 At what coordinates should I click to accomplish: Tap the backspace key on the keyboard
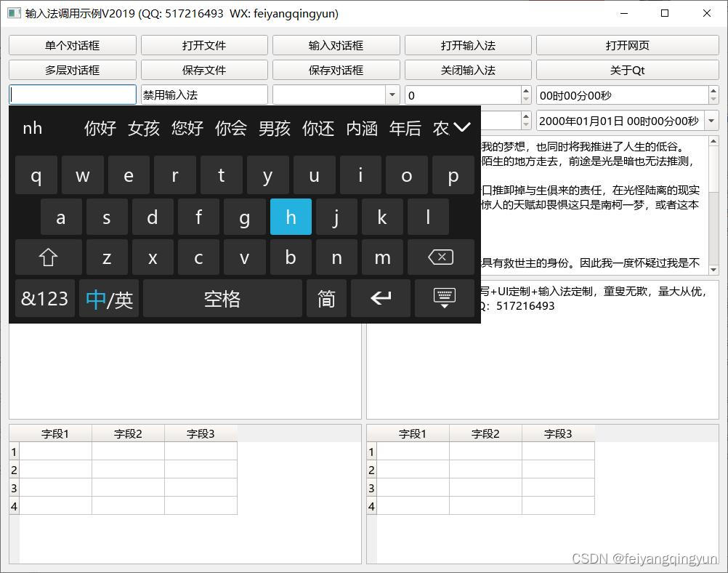tap(440, 257)
